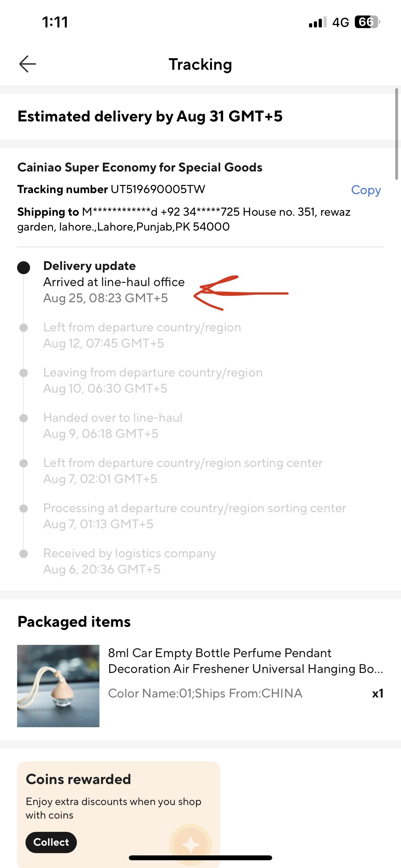Tap the tracking number UT519690005TW text
This screenshot has width=401, height=868.
(158, 189)
